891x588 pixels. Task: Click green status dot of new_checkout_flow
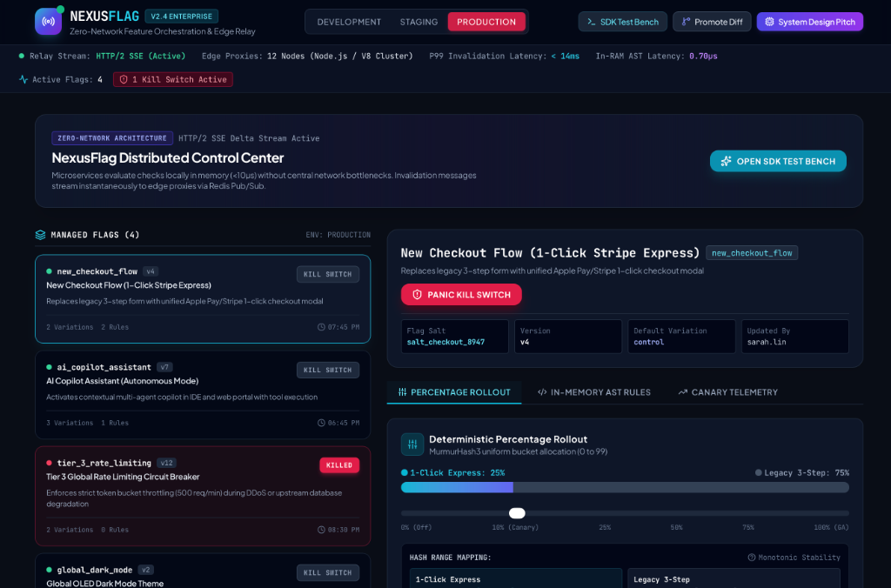49,271
